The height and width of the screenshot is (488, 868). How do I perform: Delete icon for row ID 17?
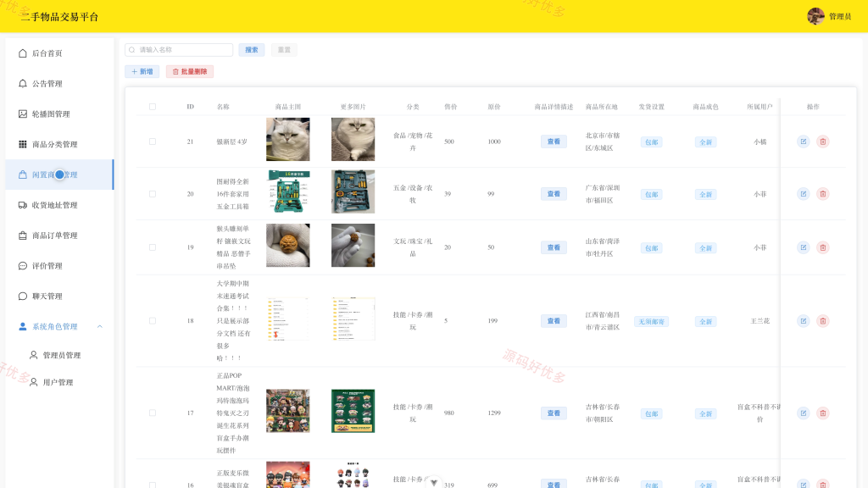pos(823,413)
